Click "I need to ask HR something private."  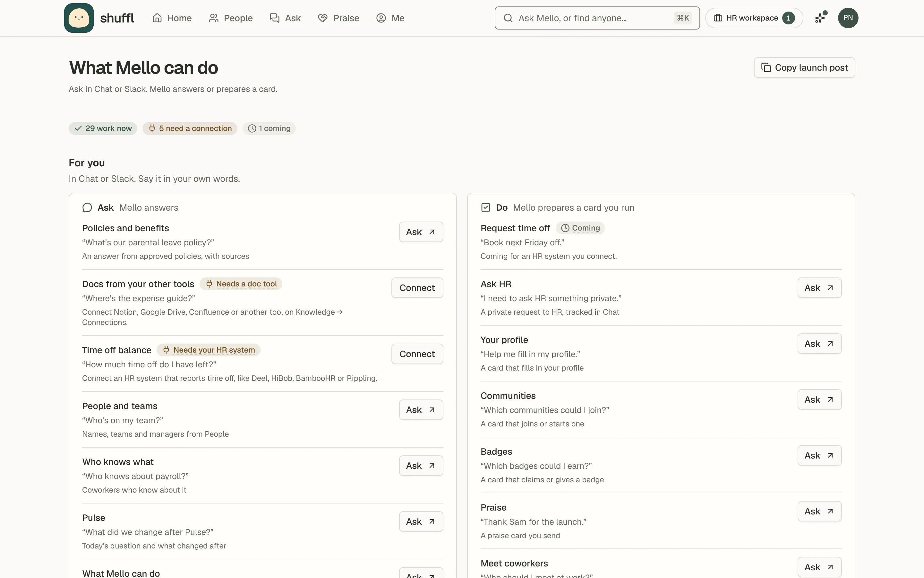pos(551,299)
